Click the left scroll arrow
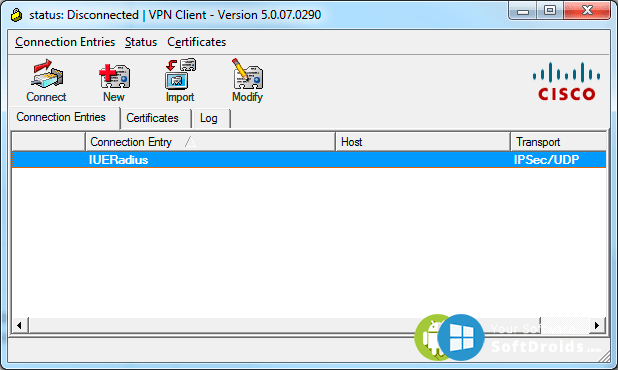The image size is (618, 370). point(19,325)
